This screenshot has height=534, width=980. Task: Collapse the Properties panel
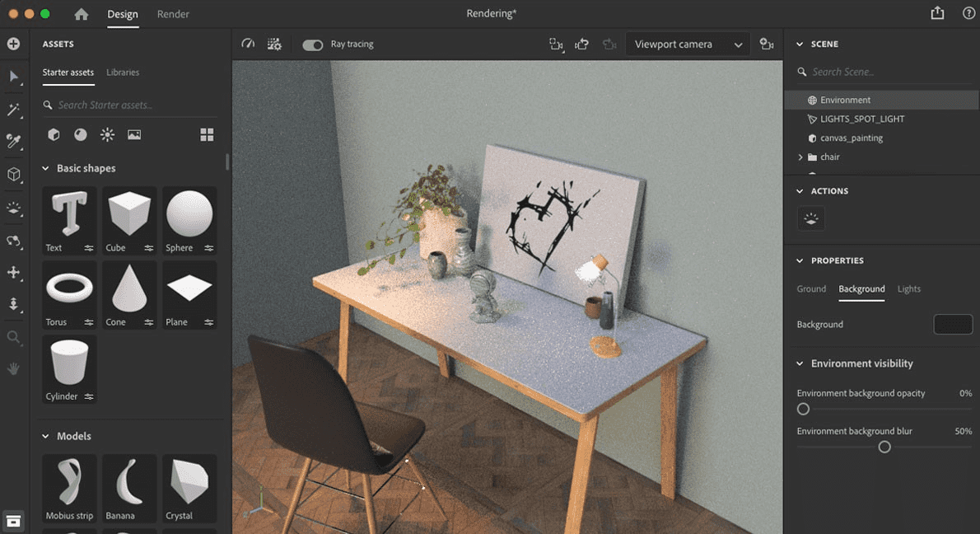[800, 260]
